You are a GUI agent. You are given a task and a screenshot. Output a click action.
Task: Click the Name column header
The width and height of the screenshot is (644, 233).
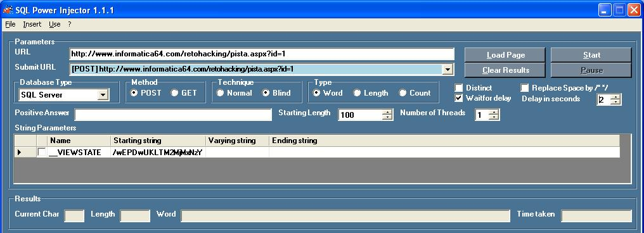click(79, 141)
